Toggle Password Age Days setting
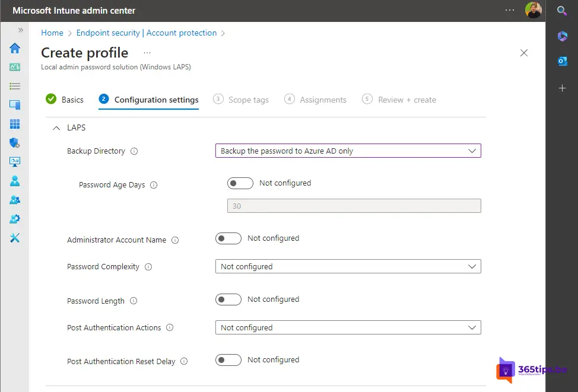578x392 pixels. (240, 183)
